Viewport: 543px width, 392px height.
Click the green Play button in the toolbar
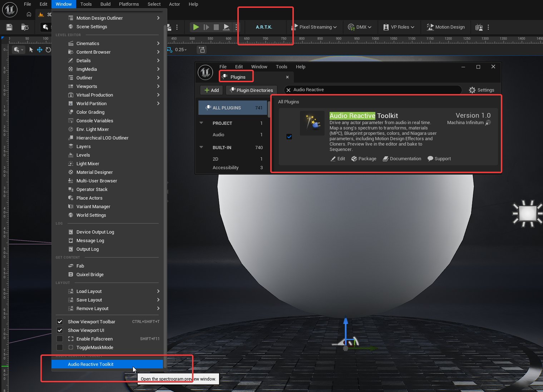(x=196, y=27)
